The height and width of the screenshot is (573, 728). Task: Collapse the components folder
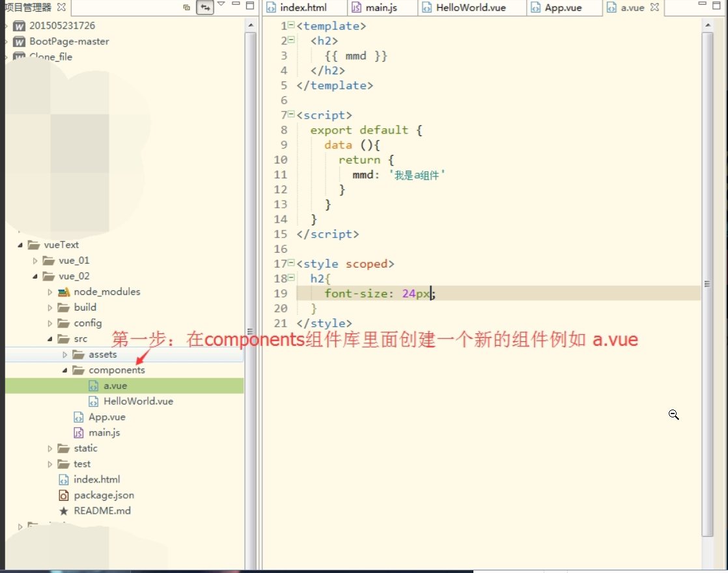[x=64, y=370]
